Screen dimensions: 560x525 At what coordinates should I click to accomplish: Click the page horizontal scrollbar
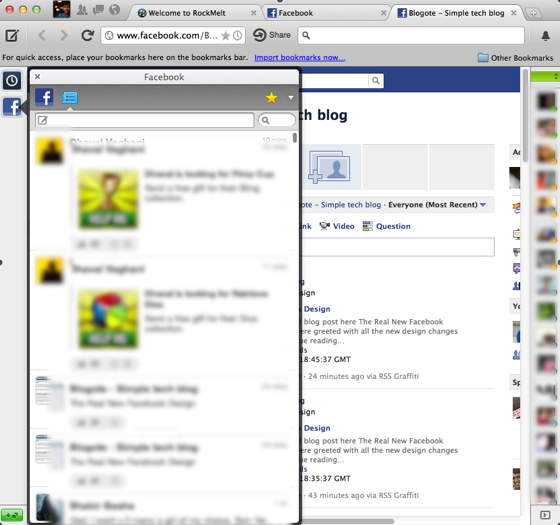click(348, 521)
